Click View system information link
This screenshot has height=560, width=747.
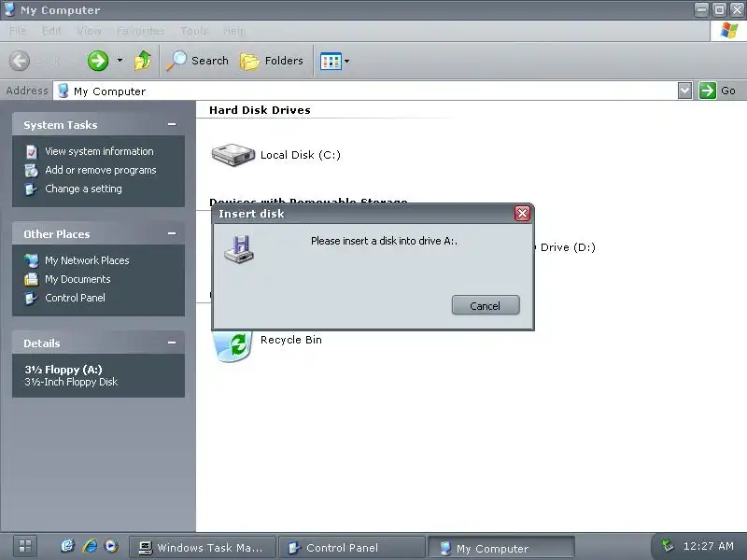point(99,151)
